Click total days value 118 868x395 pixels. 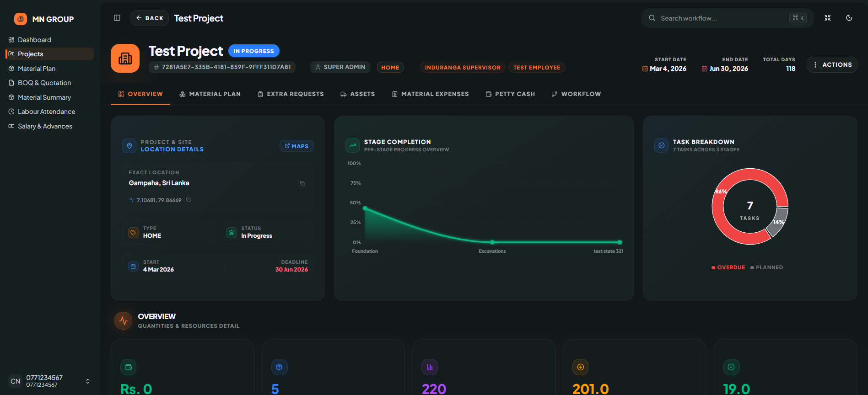click(791, 69)
